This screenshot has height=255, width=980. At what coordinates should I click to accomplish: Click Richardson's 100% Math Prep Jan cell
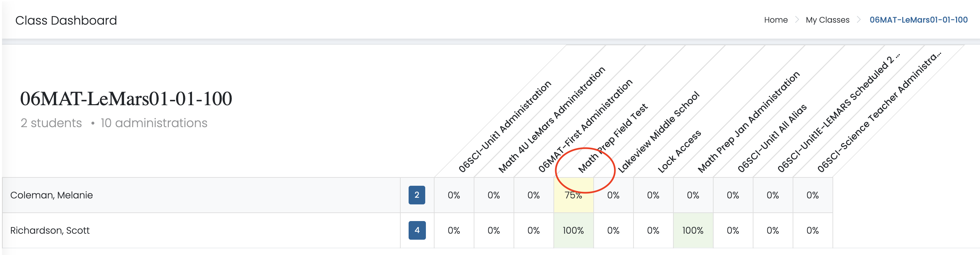(x=692, y=230)
